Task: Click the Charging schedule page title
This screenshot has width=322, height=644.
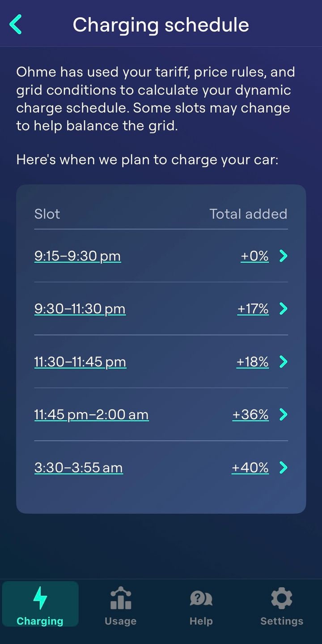Action: point(161,25)
